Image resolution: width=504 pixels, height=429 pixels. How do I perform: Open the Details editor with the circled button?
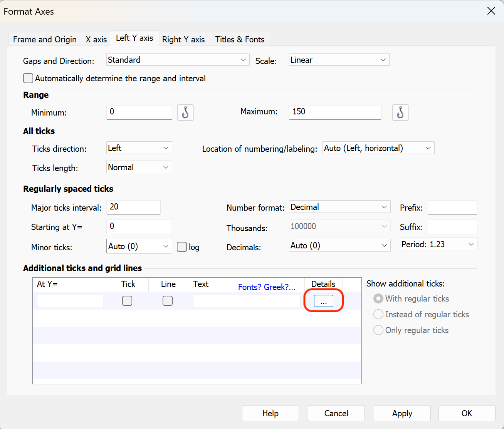click(323, 301)
